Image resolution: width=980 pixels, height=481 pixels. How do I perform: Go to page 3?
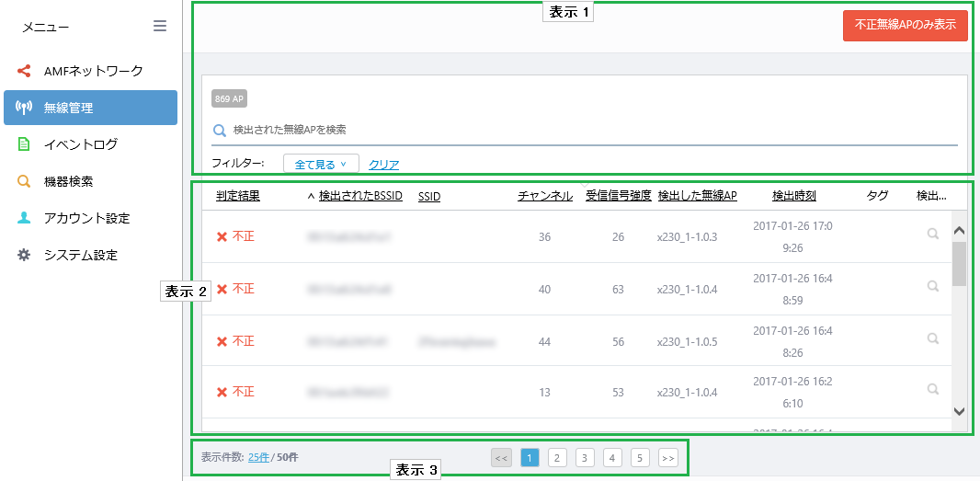tap(585, 458)
